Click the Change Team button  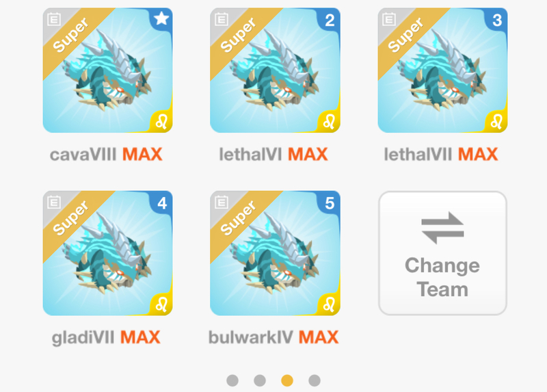(442, 253)
